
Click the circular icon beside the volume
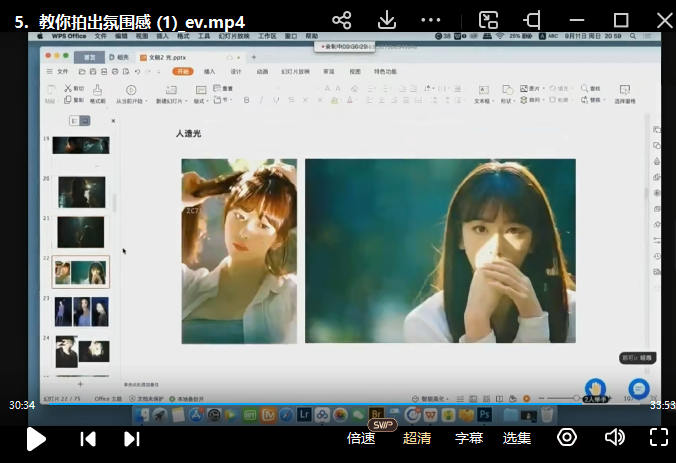coord(567,437)
